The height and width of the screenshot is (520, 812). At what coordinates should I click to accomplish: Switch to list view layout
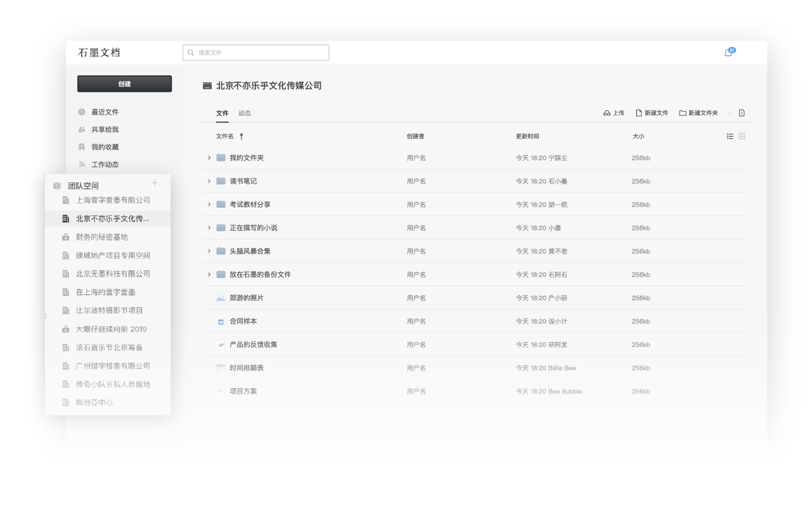pyautogui.click(x=730, y=136)
